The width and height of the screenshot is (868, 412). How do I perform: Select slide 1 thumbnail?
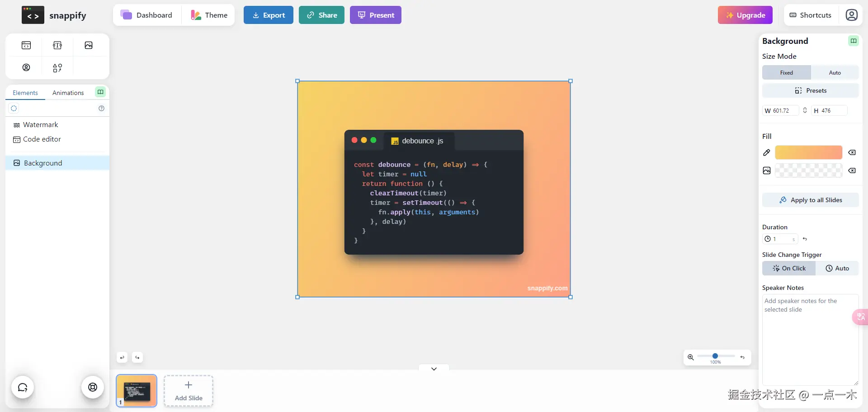137,391
